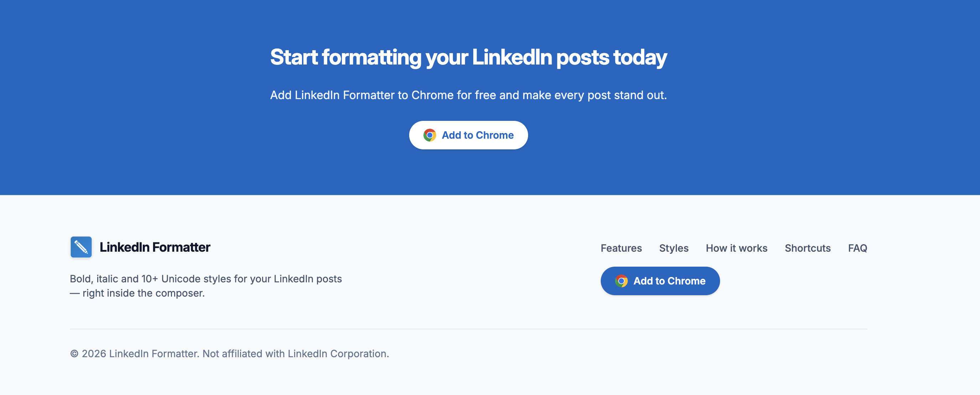Navigate to How it works section
Viewport: 980px width, 395px height.
tap(736, 248)
